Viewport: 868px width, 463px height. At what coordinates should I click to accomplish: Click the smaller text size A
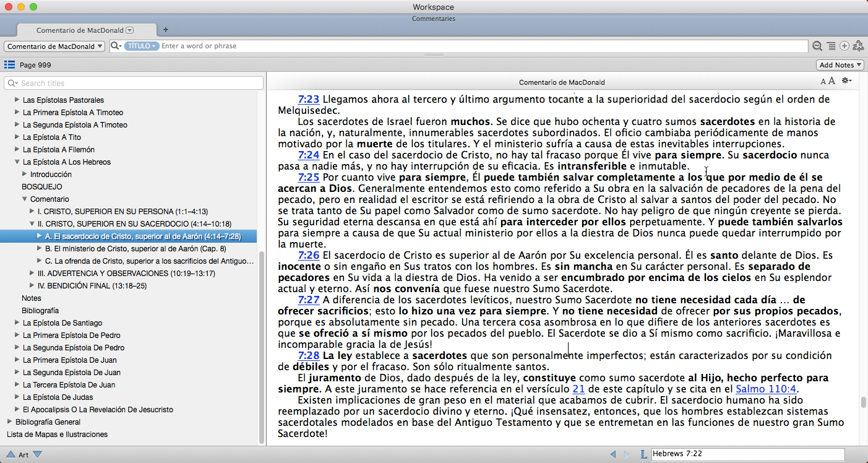pos(823,82)
